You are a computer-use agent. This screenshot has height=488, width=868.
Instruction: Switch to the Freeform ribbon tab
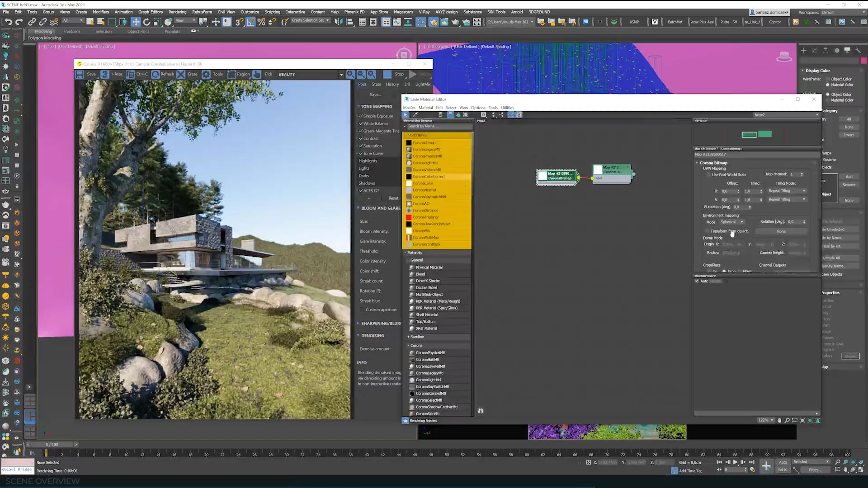[x=71, y=31]
